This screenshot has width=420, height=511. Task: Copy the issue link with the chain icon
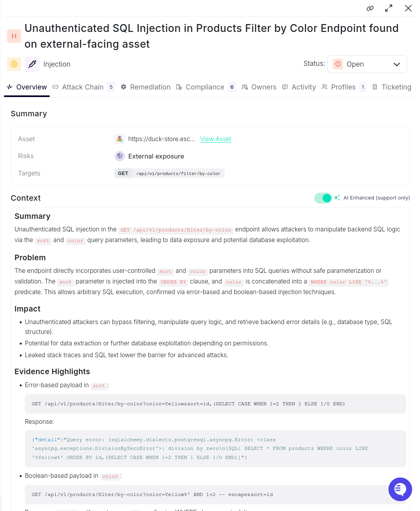pos(370,8)
